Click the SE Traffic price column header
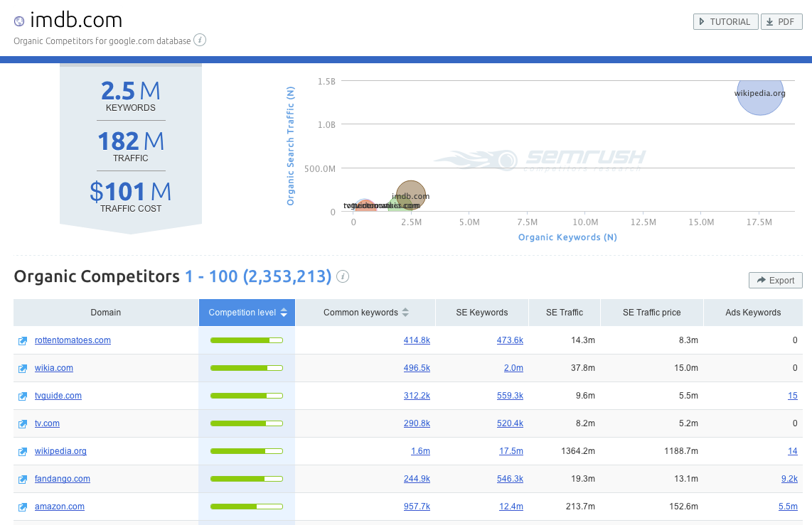The height and width of the screenshot is (525, 812). pos(651,313)
